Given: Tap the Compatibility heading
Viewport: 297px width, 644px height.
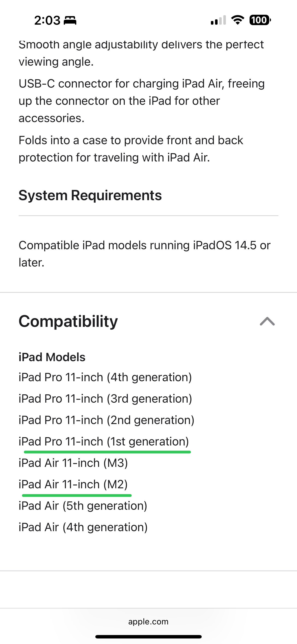Looking at the screenshot, I should pyautogui.click(x=68, y=321).
